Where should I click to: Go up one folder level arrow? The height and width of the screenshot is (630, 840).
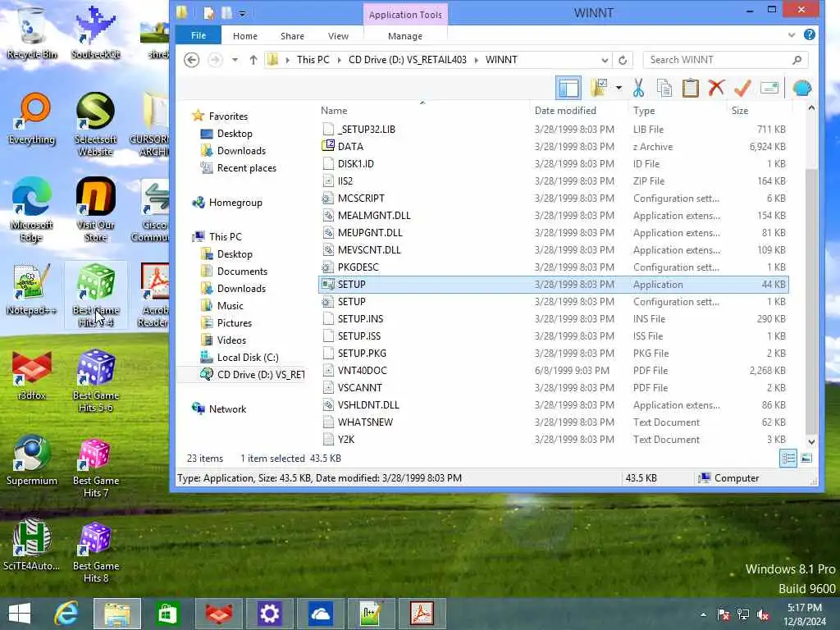pos(253,59)
